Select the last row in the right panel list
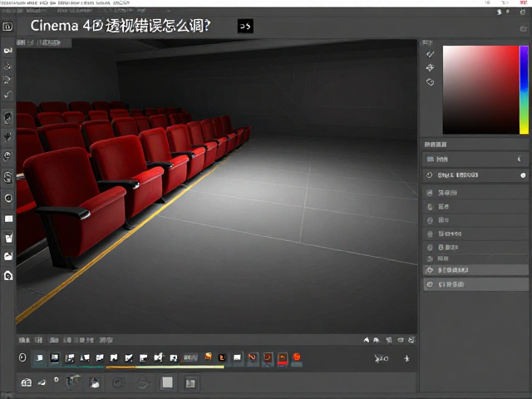Image resolution: width=532 pixels, height=399 pixels. (475, 284)
